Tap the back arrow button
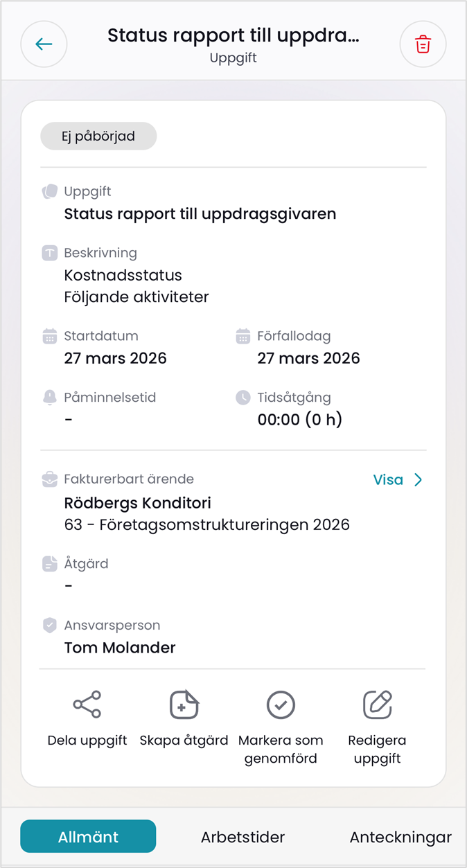Viewport: 467px width, 868px height. (x=44, y=44)
